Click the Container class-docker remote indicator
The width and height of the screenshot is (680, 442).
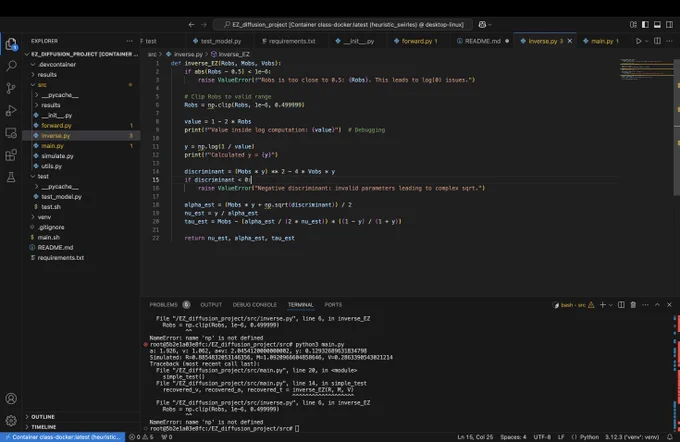[x=63, y=437]
